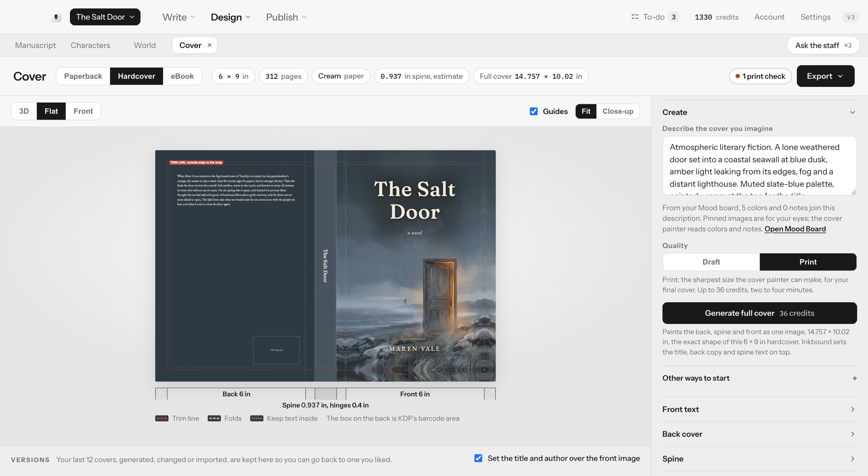Select the Paperback format tab

(x=83, y=76)
